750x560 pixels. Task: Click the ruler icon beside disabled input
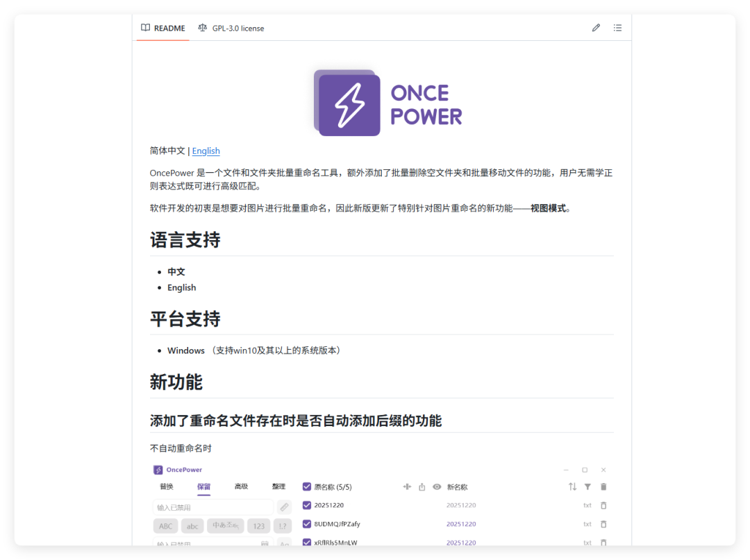click(284, 507)
